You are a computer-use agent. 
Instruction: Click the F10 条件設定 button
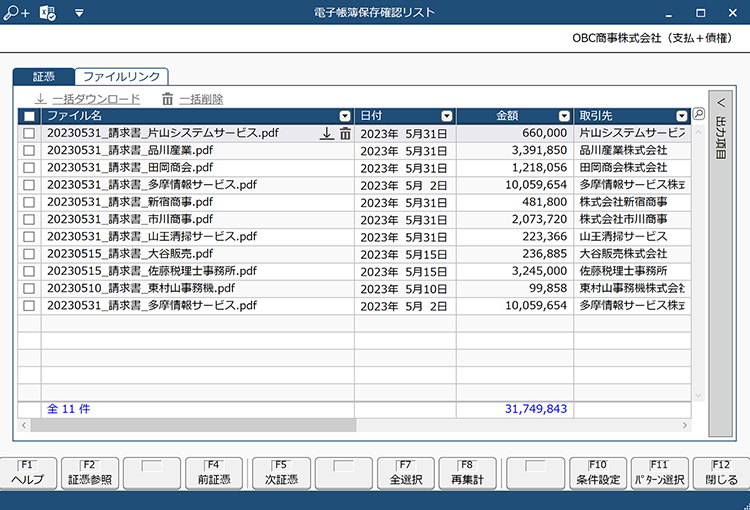[598, 473]
